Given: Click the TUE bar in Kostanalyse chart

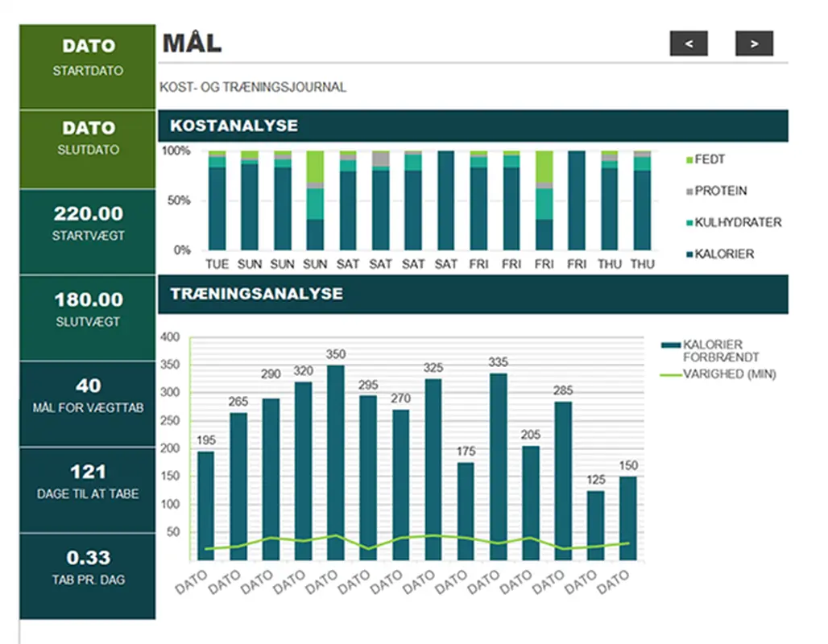Looking at the screenshot, I should point(217,201).
